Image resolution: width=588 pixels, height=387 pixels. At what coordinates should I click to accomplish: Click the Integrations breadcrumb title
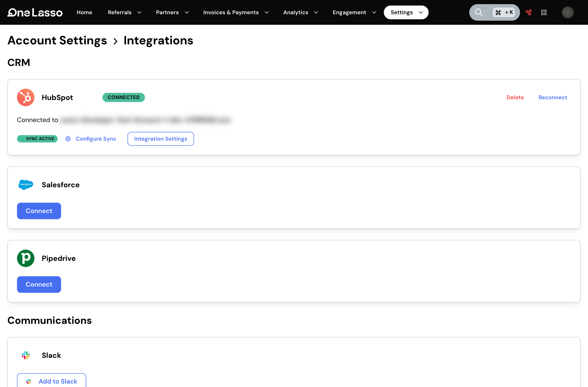(158, 40)
